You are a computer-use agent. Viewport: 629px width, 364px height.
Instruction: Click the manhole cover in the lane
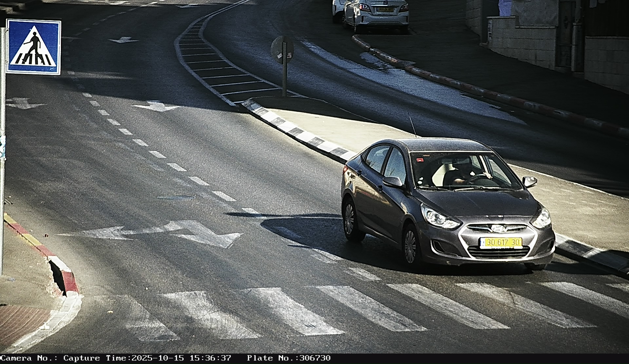(176, 197)
